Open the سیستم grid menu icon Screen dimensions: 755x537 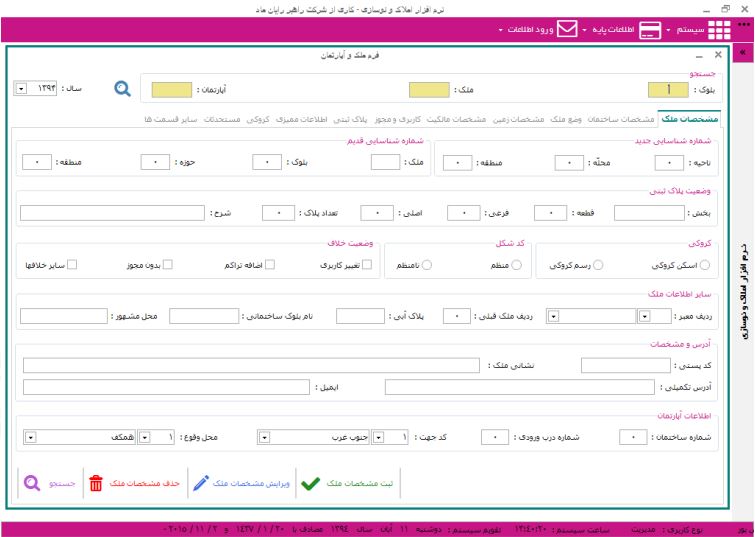718,30
